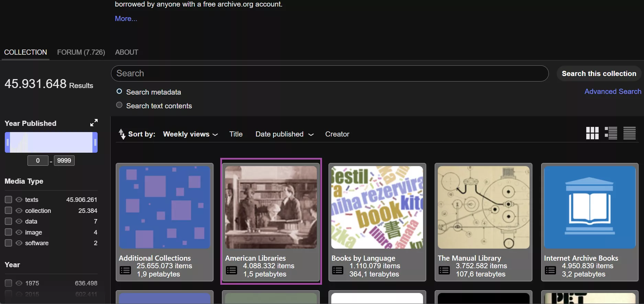Click collection list icon on Internet Archive Books

(550, 270)
